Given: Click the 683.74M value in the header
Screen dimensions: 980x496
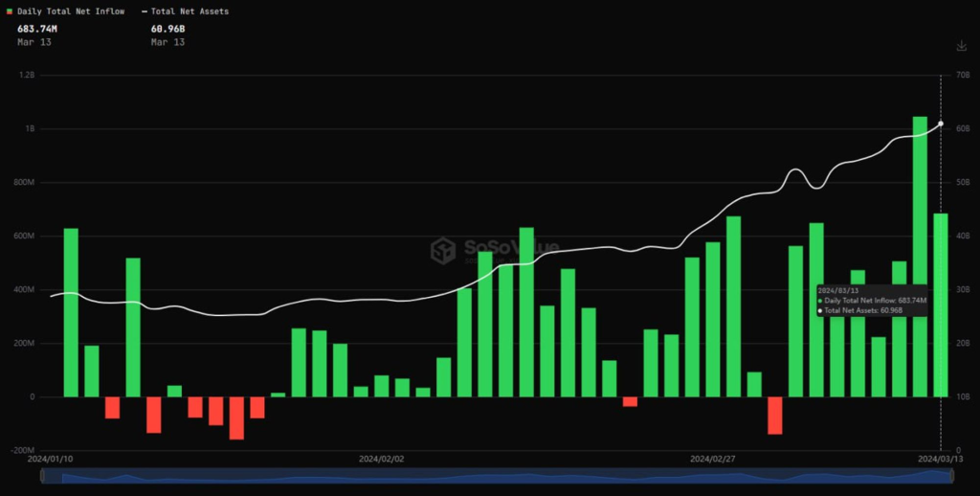Looking at the screenshot, I should pyautogui.click(x=37, y=29).
